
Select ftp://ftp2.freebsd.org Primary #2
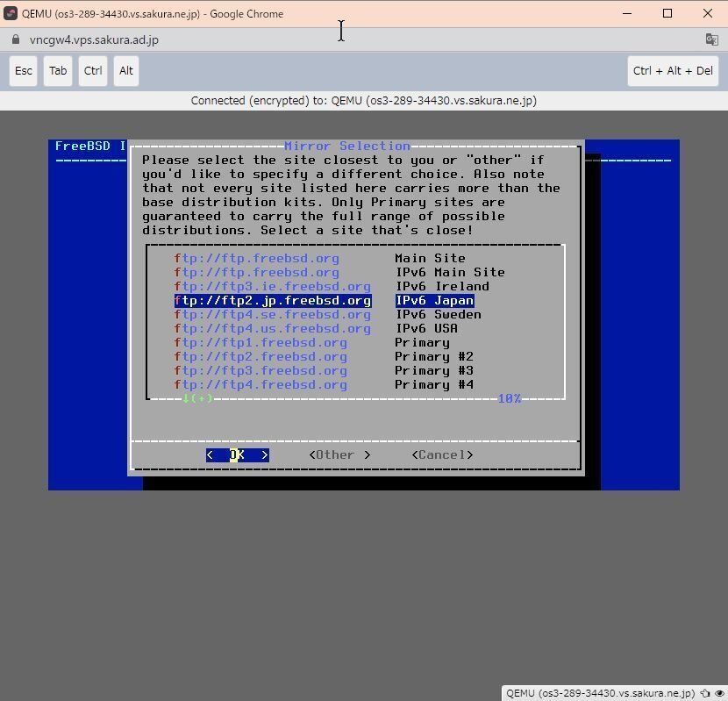324,357
